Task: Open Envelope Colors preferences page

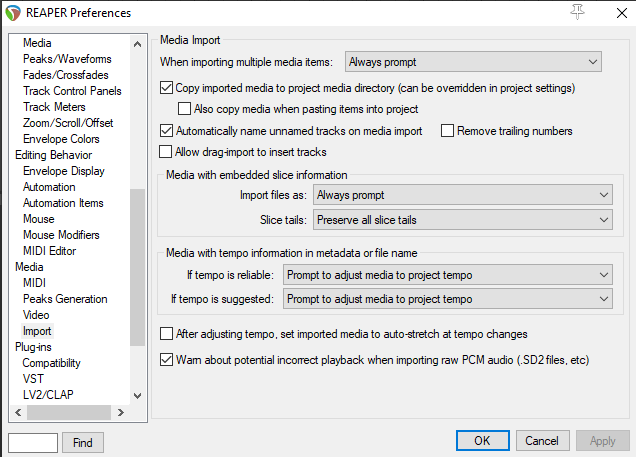Action: (61, 139)
